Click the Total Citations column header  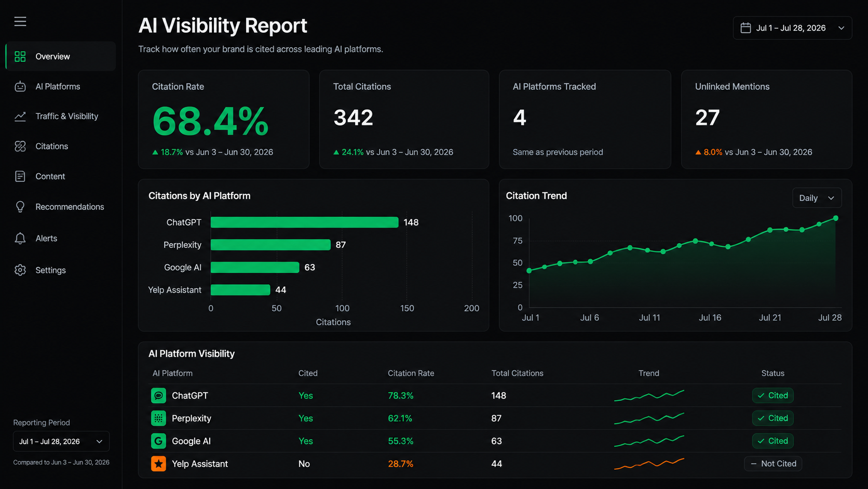517,373
